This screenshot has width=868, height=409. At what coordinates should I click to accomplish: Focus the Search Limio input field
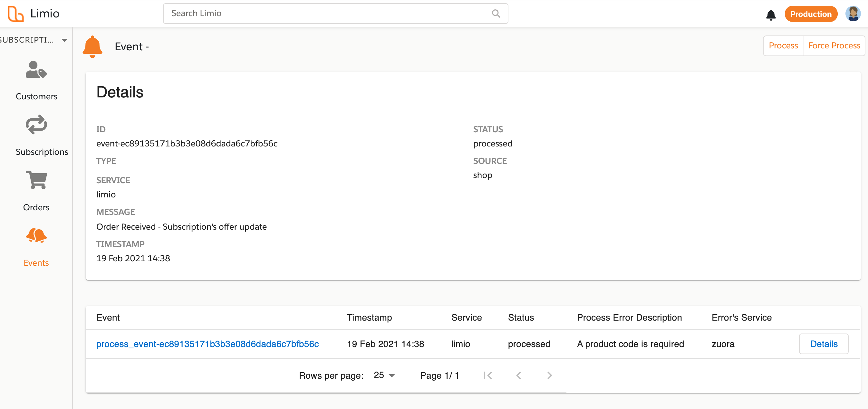pos(336,14)
